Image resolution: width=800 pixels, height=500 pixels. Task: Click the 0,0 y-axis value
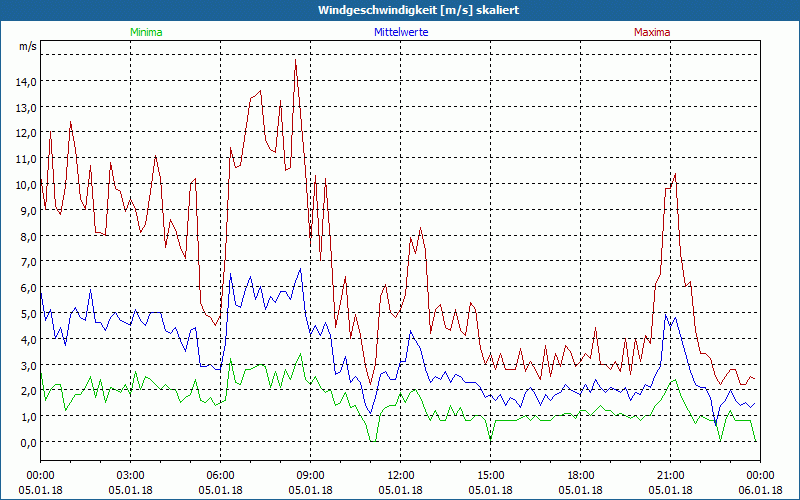pos(30,442)
